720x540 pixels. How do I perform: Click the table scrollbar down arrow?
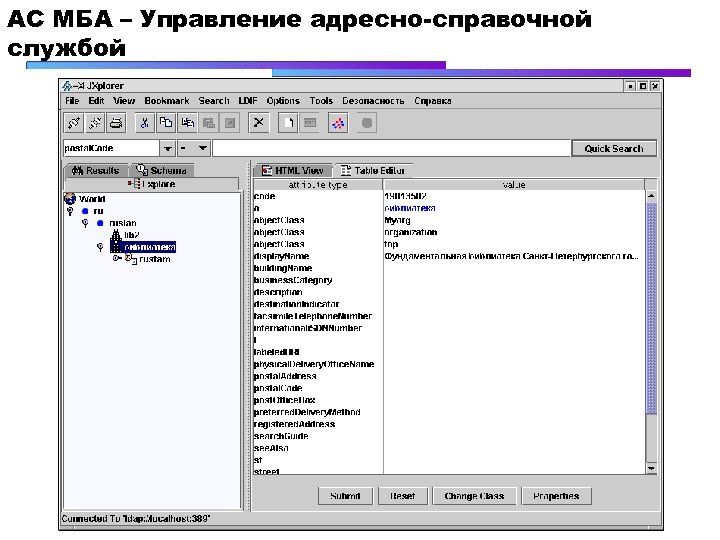tap(651, 468)
